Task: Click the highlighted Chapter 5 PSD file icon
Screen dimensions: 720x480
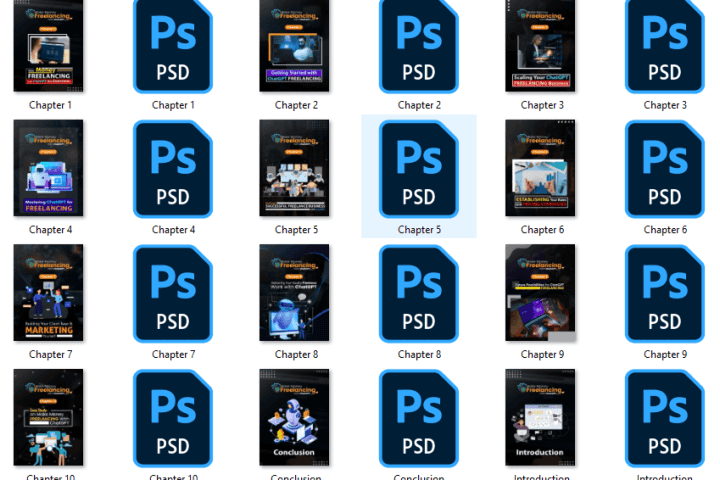Action: 419,169
